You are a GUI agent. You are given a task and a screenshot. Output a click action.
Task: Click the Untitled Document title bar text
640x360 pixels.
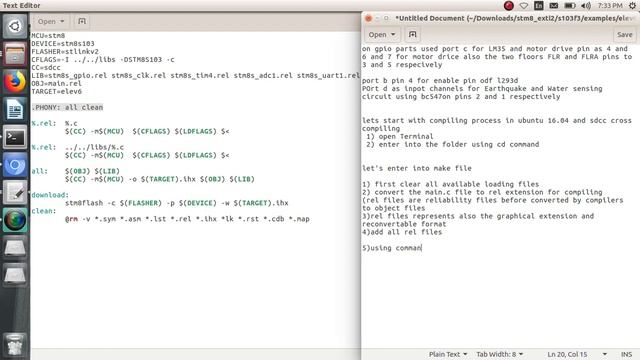(514, 18)
